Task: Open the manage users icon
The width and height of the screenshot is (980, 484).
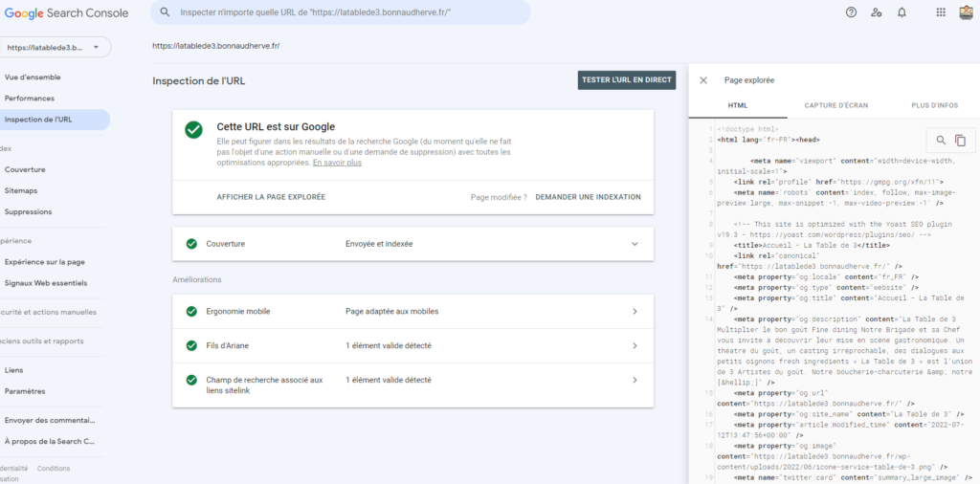Action: tap(877, 12)
